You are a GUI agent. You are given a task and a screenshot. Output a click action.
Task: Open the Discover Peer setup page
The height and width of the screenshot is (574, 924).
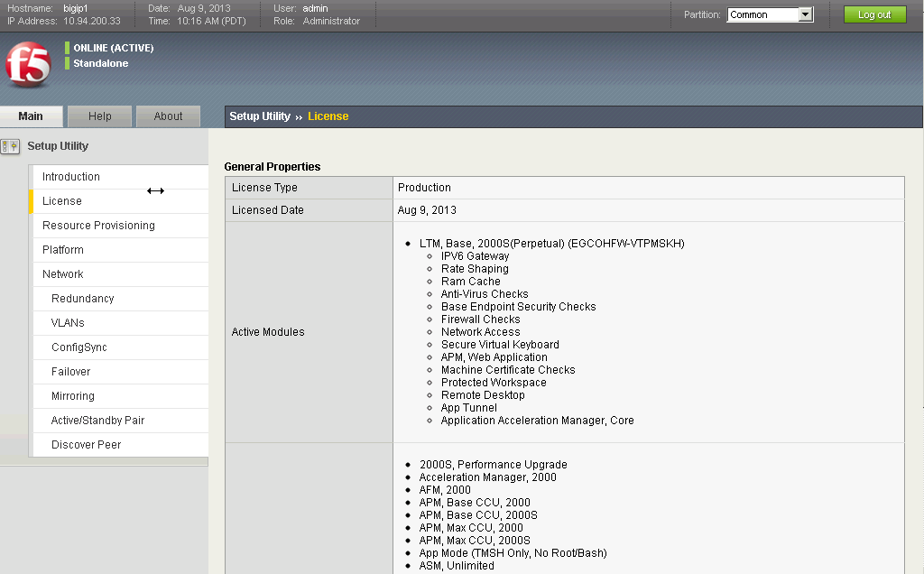pyautogui.click(x=87, y=444)
